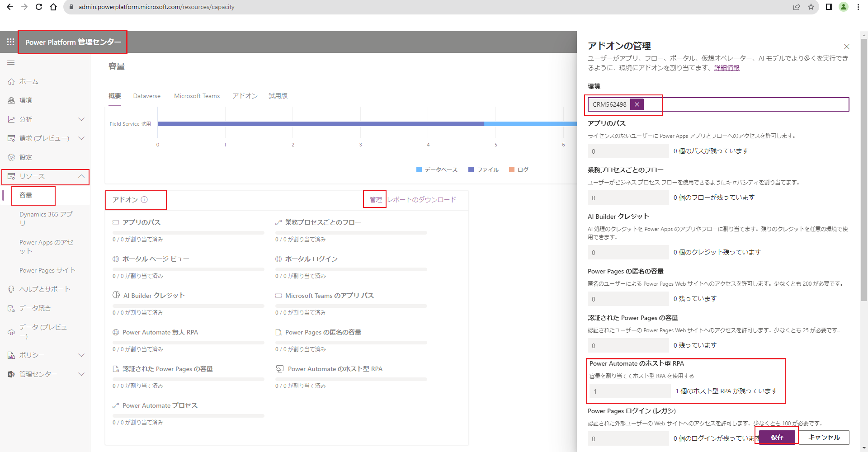The height and width of the screenshot is (452, 868).
Task: Open the browser profile avatar
Action: pos(844,7)
